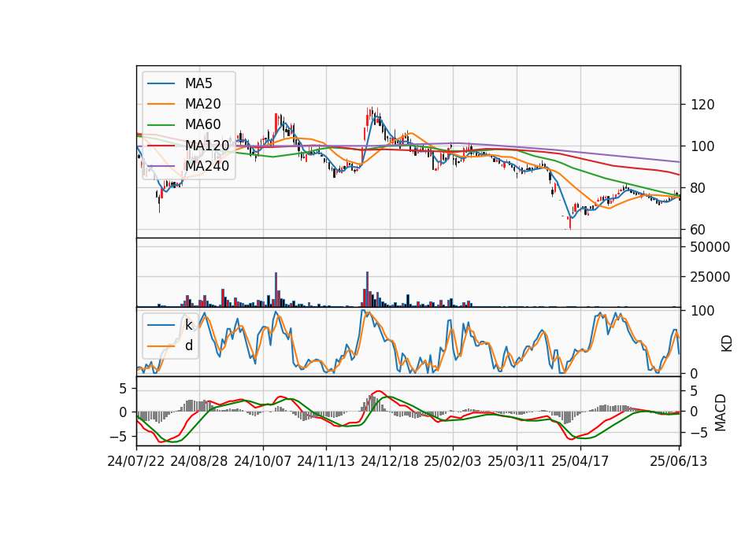Click the 60 price axis tick label
Viewport: 756px width, 543px height.
[699, 230]
